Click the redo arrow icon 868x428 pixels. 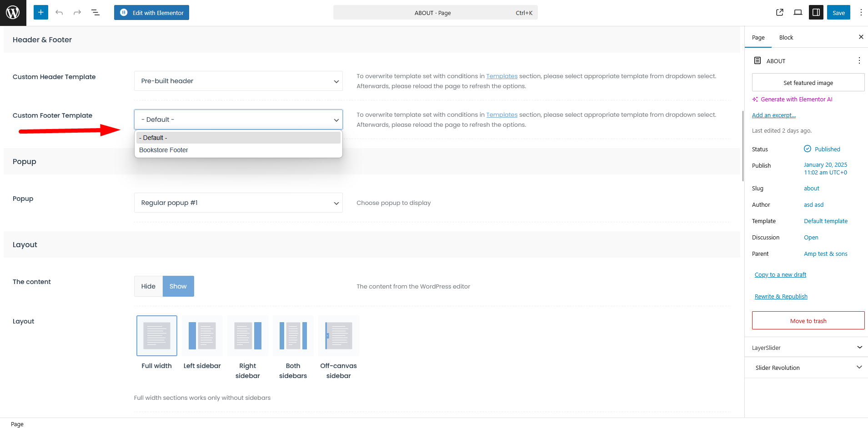click(x=77, y=13)
